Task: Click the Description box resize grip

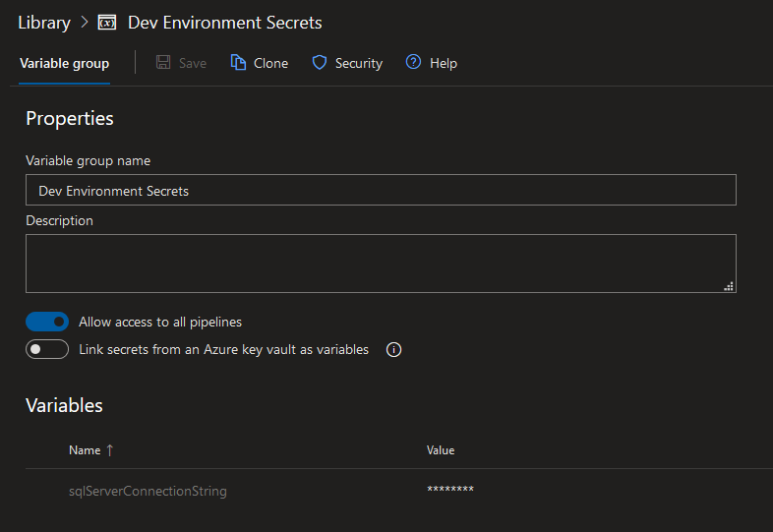Action: [x=729, y=286]
